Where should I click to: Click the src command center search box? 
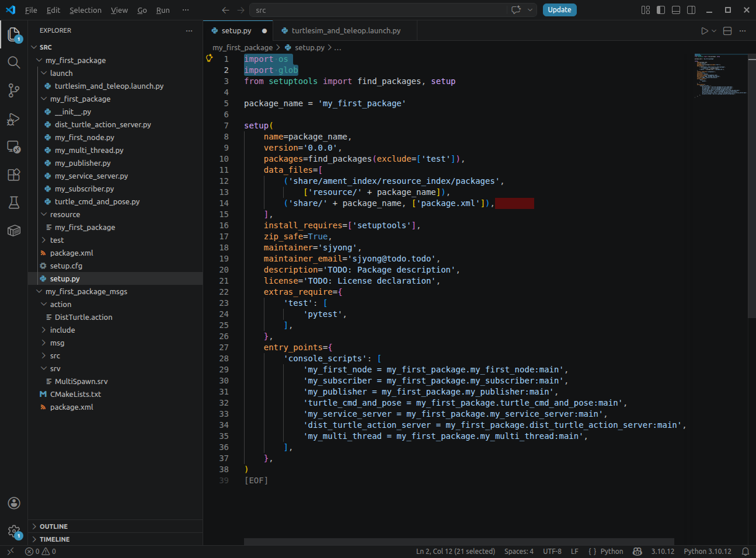coord(379,10)
